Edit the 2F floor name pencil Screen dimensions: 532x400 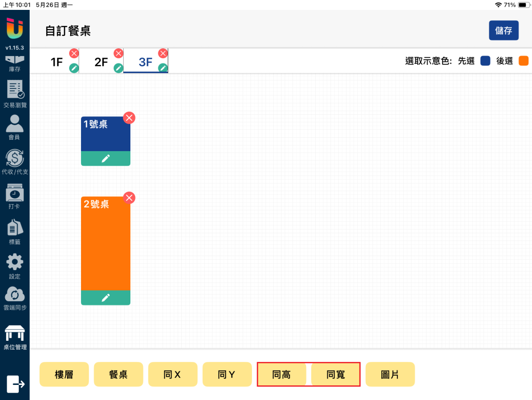118,68
